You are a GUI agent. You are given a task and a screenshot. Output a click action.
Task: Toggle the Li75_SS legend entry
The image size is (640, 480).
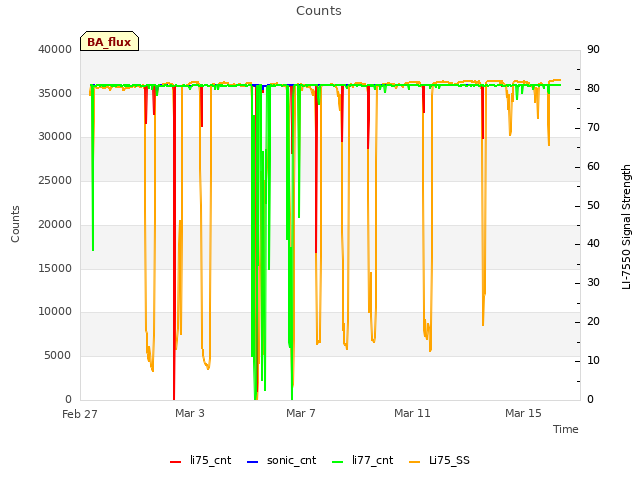(x=439, y=460)
